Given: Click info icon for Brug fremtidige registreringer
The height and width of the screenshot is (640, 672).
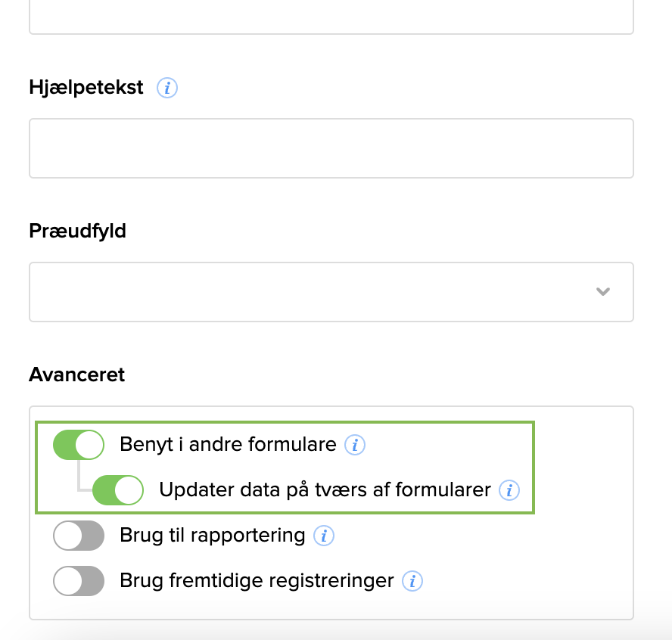Looking at the screenshot, I should (x=412, y=581).
